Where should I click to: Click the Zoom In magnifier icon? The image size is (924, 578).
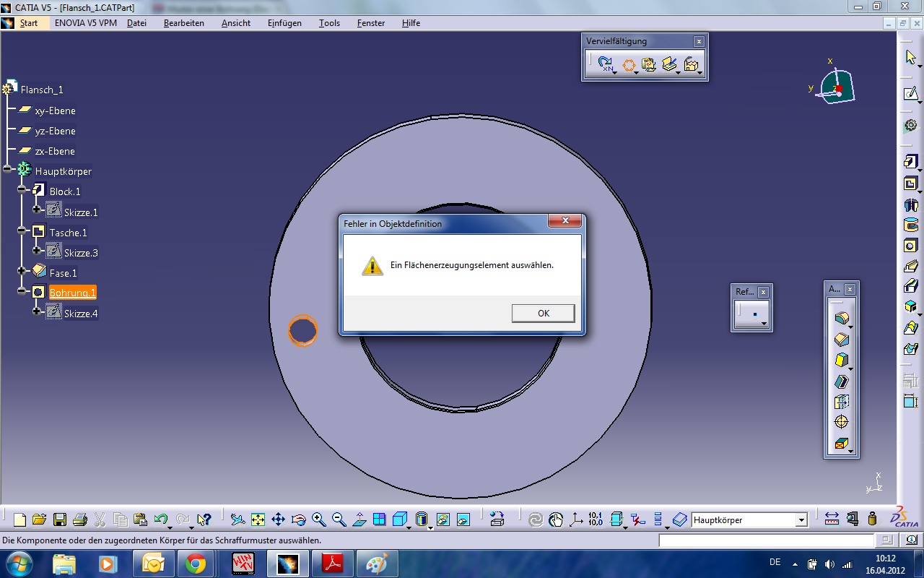point(318,519)
